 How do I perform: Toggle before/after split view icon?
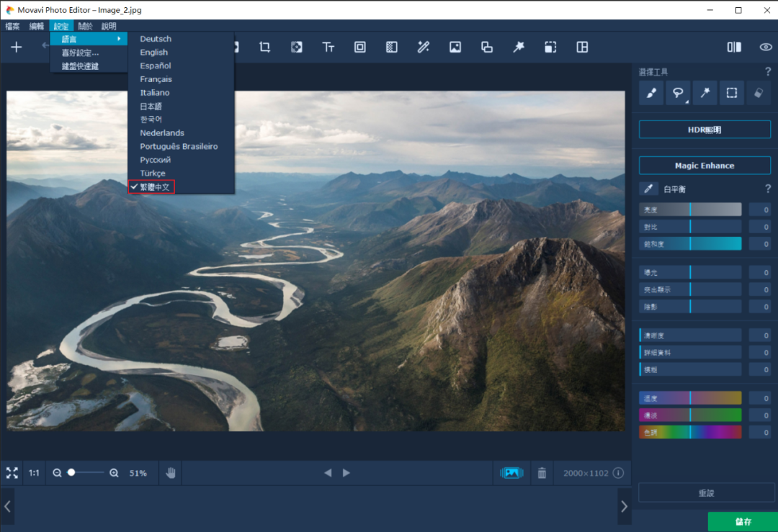coord(734,47)
